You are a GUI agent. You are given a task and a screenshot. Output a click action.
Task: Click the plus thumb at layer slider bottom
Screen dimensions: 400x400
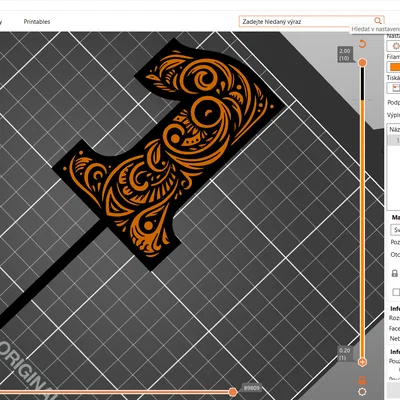coord(362,362)
